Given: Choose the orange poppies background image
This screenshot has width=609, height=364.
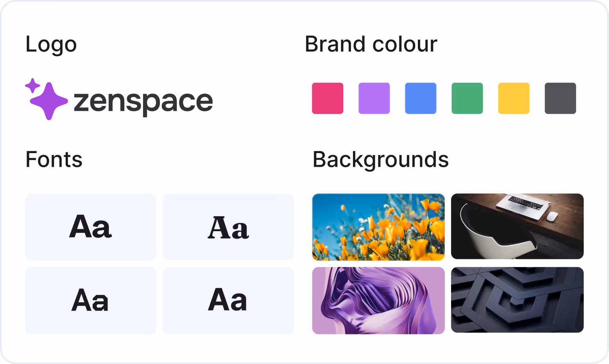Looking at the screenshot, I should (x=378, y=227).
